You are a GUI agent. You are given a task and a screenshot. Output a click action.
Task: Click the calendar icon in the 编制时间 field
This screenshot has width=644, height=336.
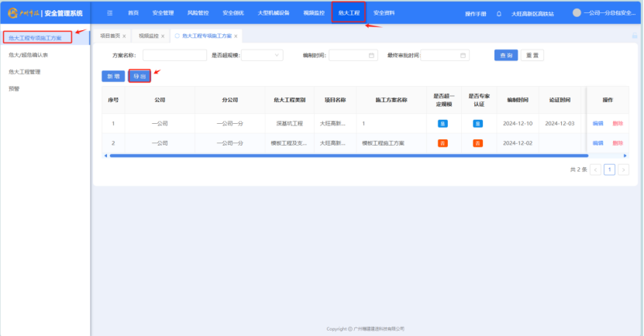click(371, 55)
